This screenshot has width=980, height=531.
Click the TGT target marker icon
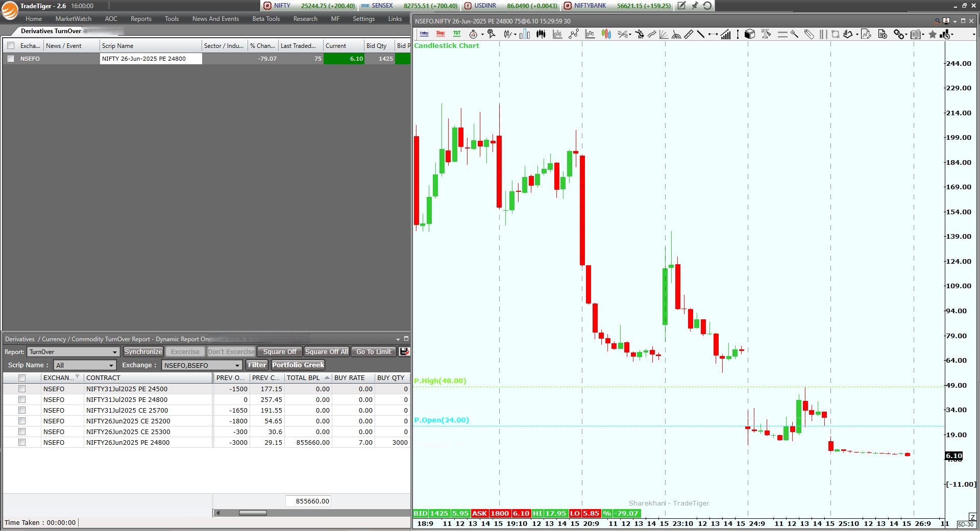457,34
